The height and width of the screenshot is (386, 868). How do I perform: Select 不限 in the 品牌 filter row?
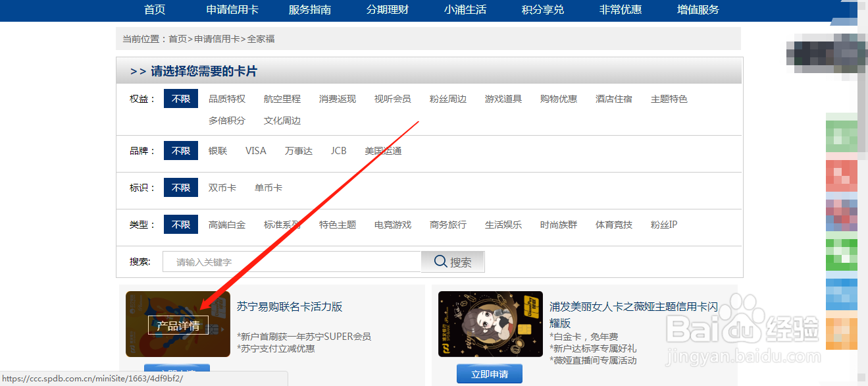(181, 151)
